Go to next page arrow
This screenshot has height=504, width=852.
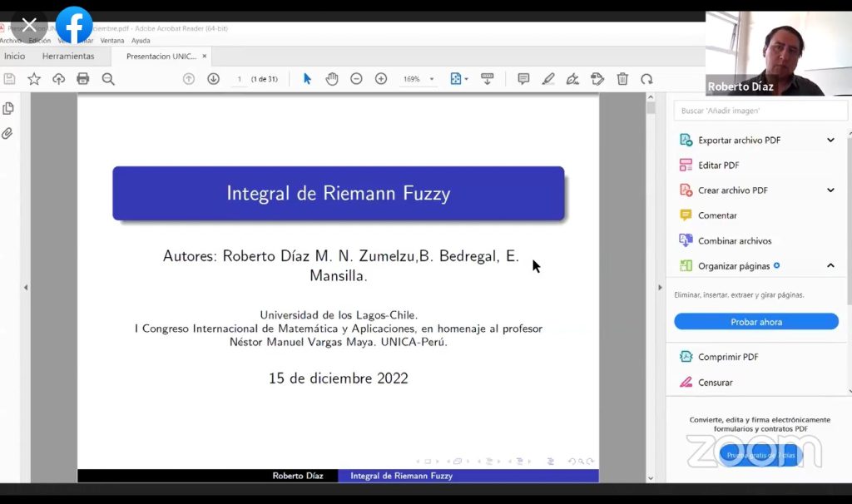tap(213, 79)
